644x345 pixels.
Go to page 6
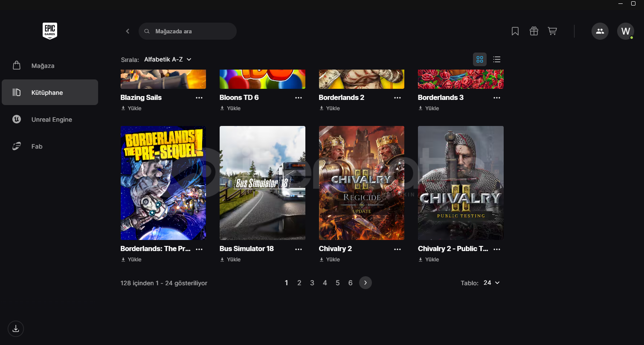(x=351, y=283)
